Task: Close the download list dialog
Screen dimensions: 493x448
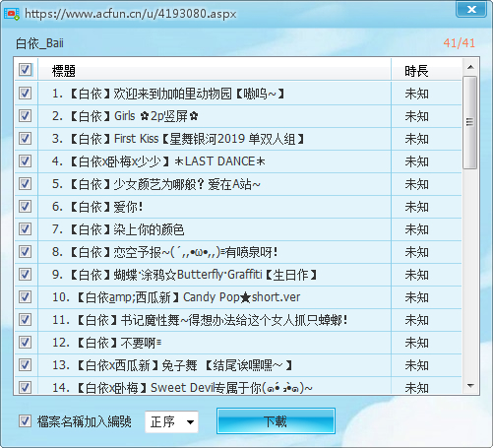Action: [471, 9]
